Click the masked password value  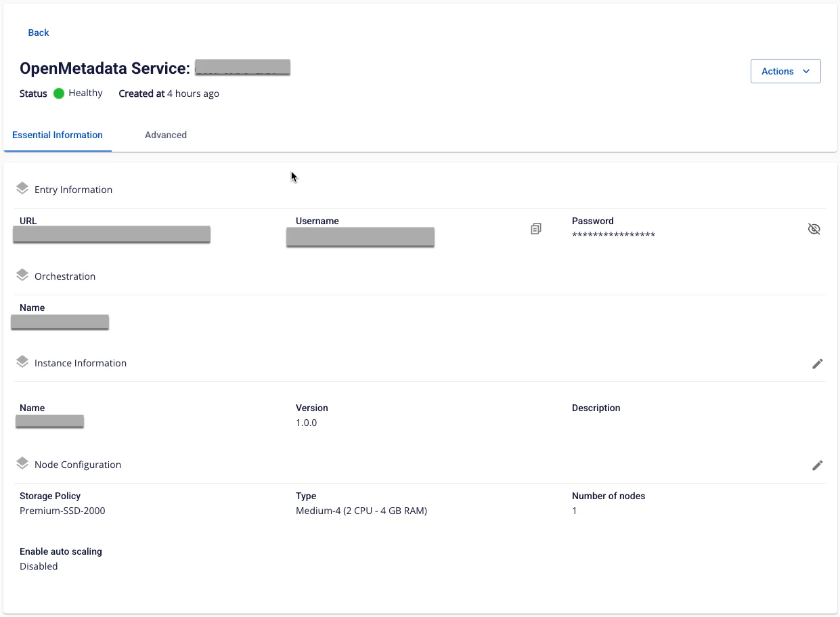[x=613, y=235]
